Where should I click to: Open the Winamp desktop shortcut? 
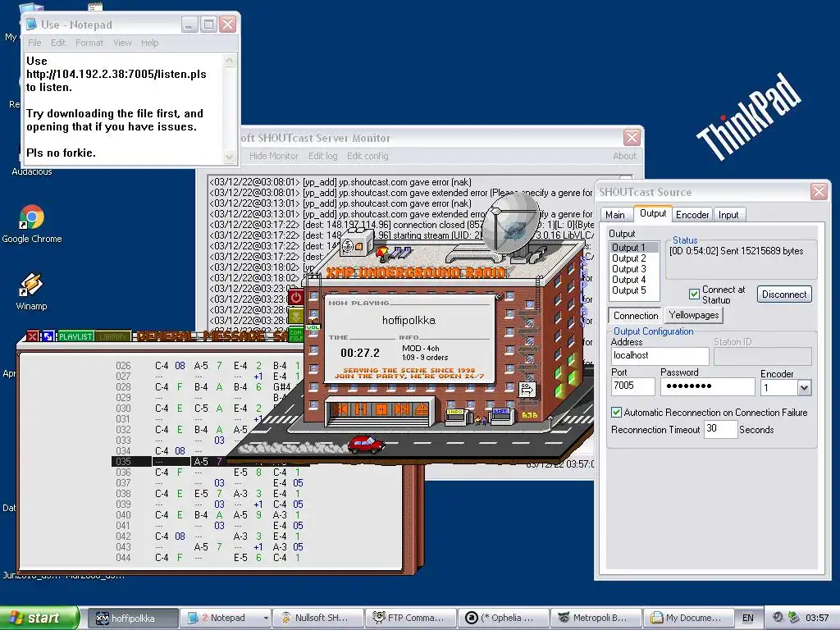(x=31, y=291)
